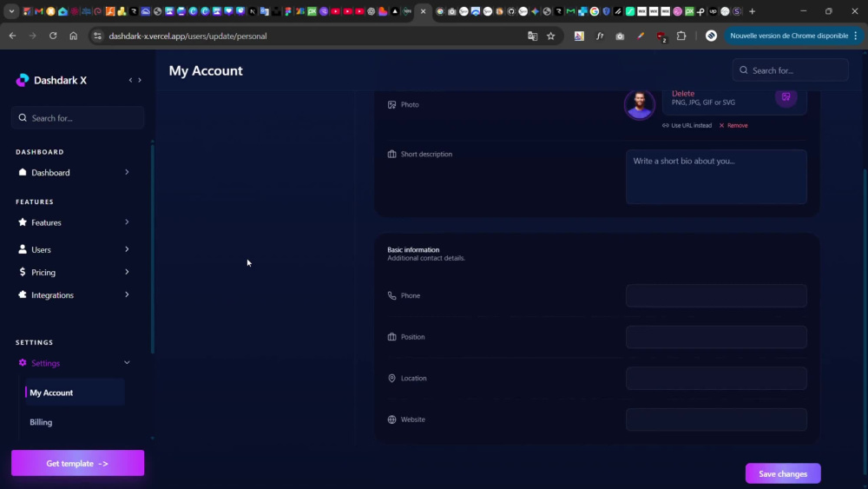Click the Website globe icon
Viewport: 868px width, 489px height.
392,420
